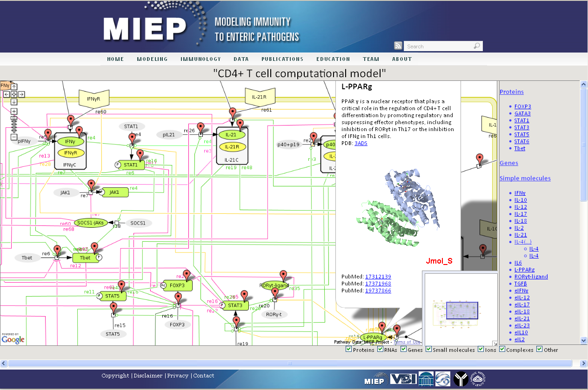Select the pin beside the pIL21 label
This screenshot has width=588, height=390.
coord(200,128)
